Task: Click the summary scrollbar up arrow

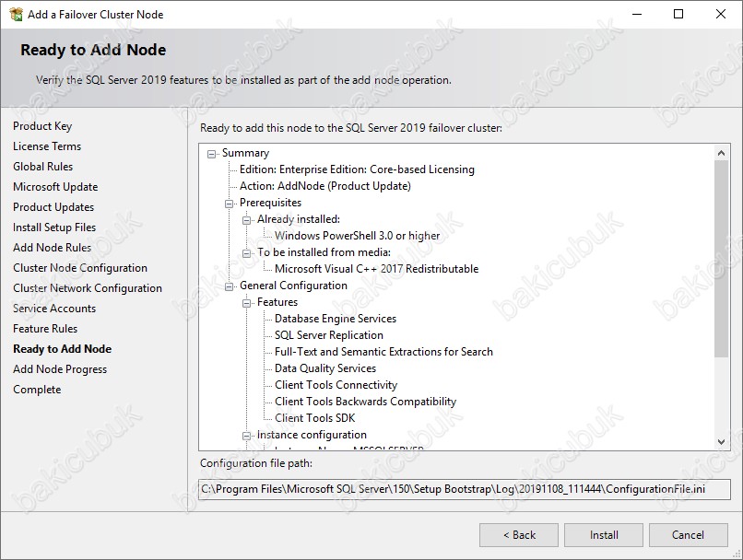Action: pos(721,153)
